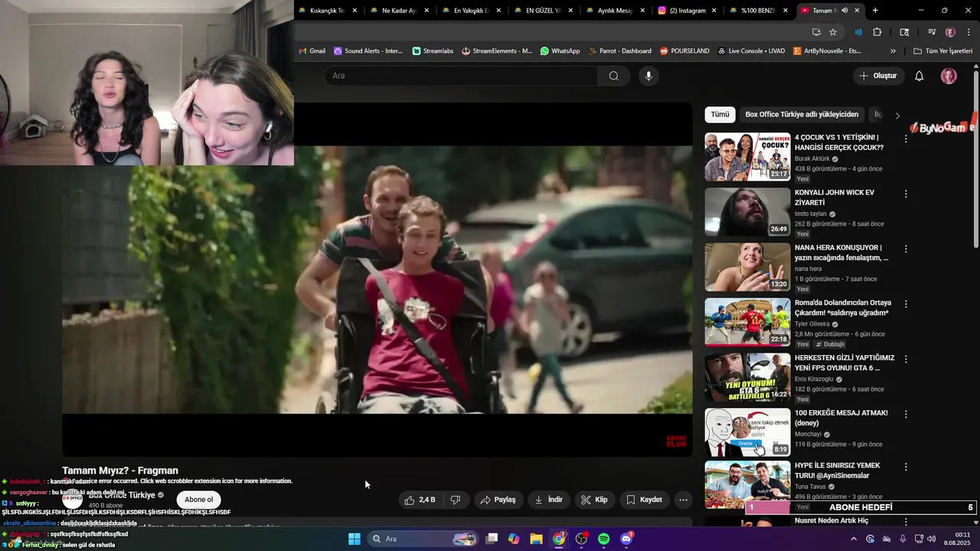
Task: Open options for Roma'da Dolandırıcıları video
Action: 906,305
